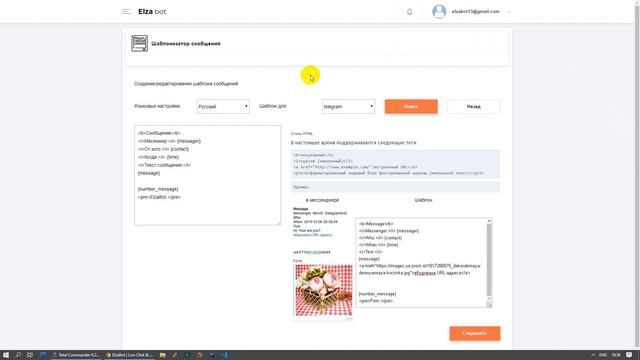Open File Explorer folder icon on taskbar
Image resolution: width=640 pixels, height=360 pixels.
point(162,355)
